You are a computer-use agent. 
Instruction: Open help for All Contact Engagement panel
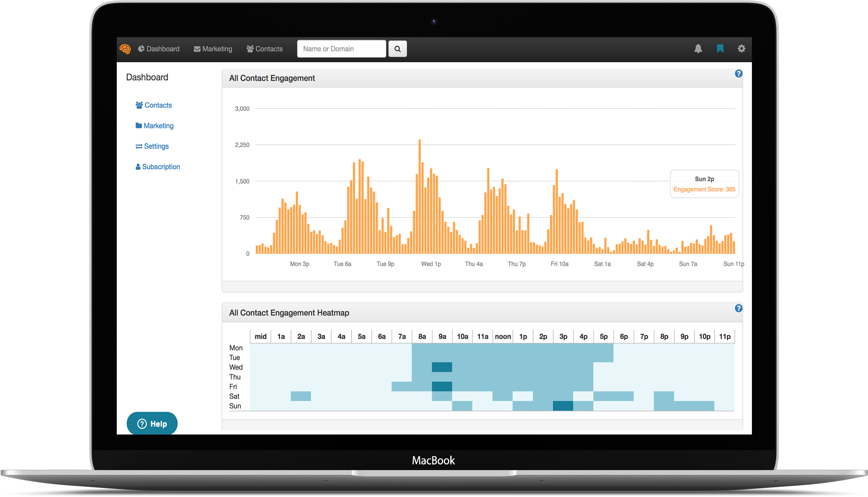tap(739, 74)
